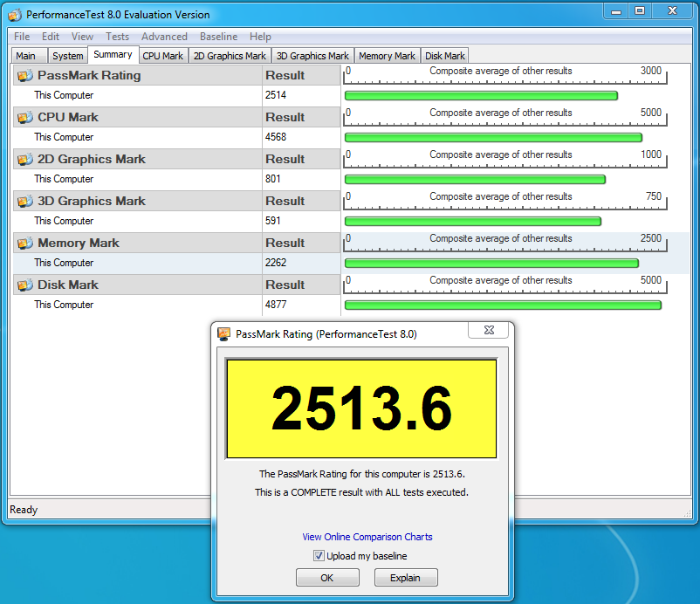Click the Memory Mark row icon
Viewport: 700px width, 604px height.
[x=25, y=244]
